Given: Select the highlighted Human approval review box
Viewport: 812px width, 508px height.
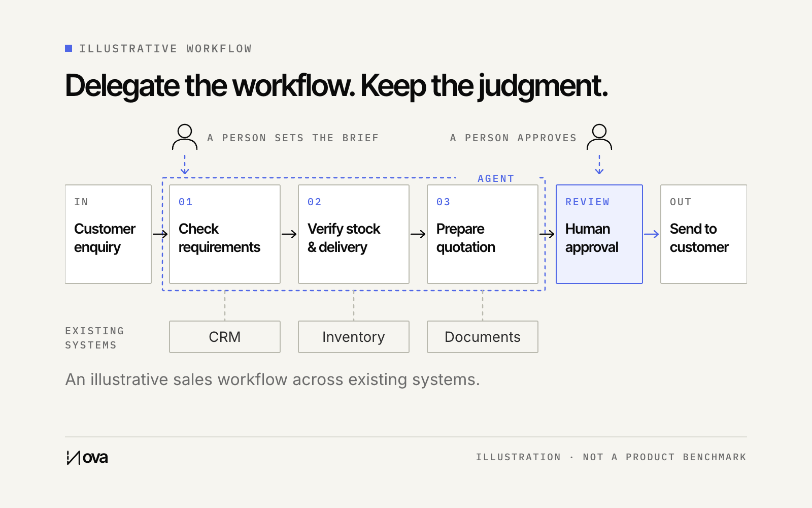Looking at the screenshot, I should (x=599, y=234).
